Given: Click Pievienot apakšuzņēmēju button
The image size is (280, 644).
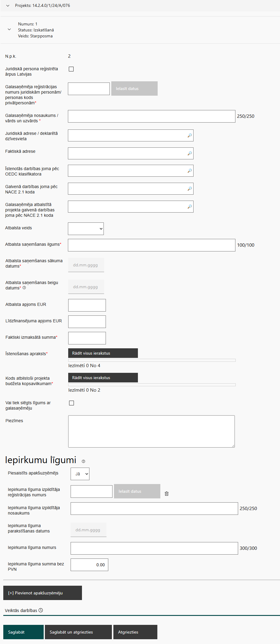Looking at the screenshot, I should click(42, 593).
